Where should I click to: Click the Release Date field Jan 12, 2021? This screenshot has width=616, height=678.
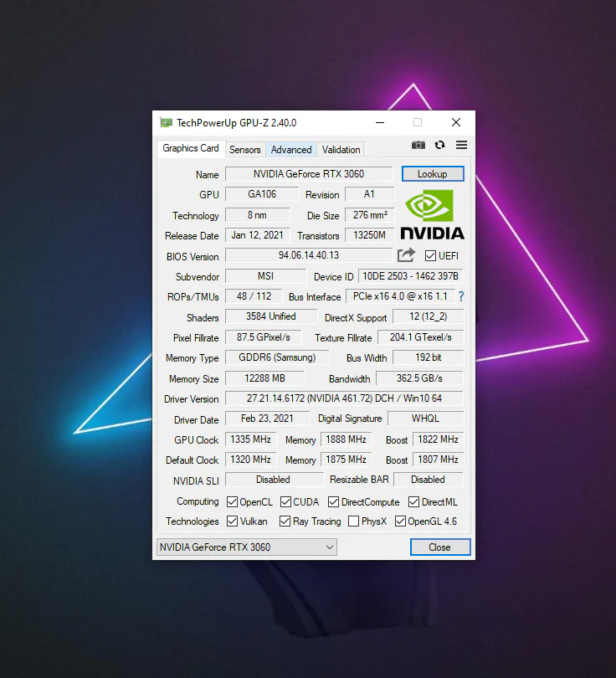[x=257, y=235]
